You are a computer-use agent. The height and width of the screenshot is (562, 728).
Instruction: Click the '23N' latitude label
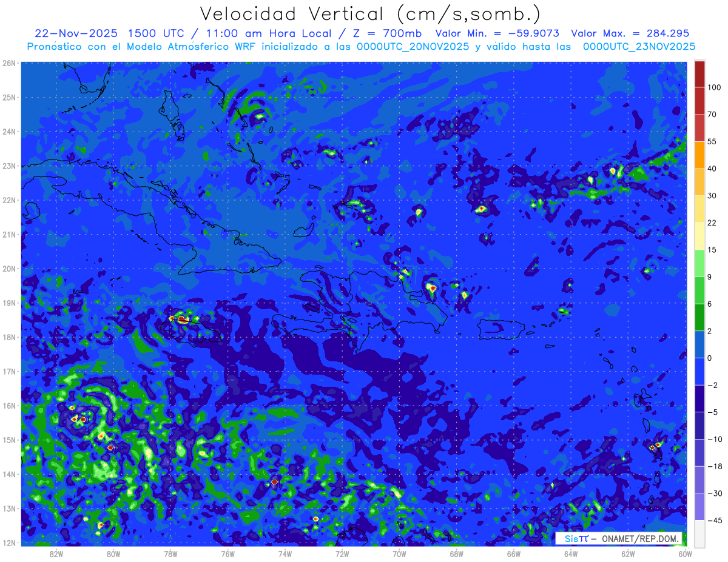[9, 166]
